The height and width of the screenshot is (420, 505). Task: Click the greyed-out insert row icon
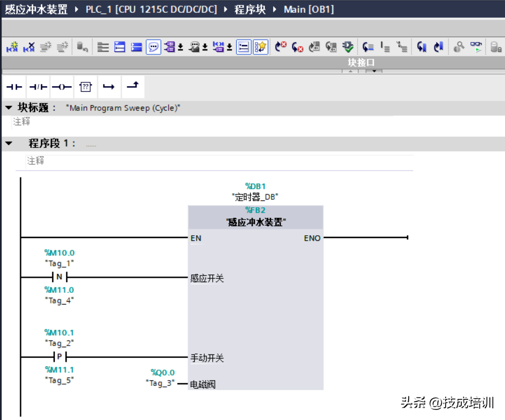pos(46,47)
